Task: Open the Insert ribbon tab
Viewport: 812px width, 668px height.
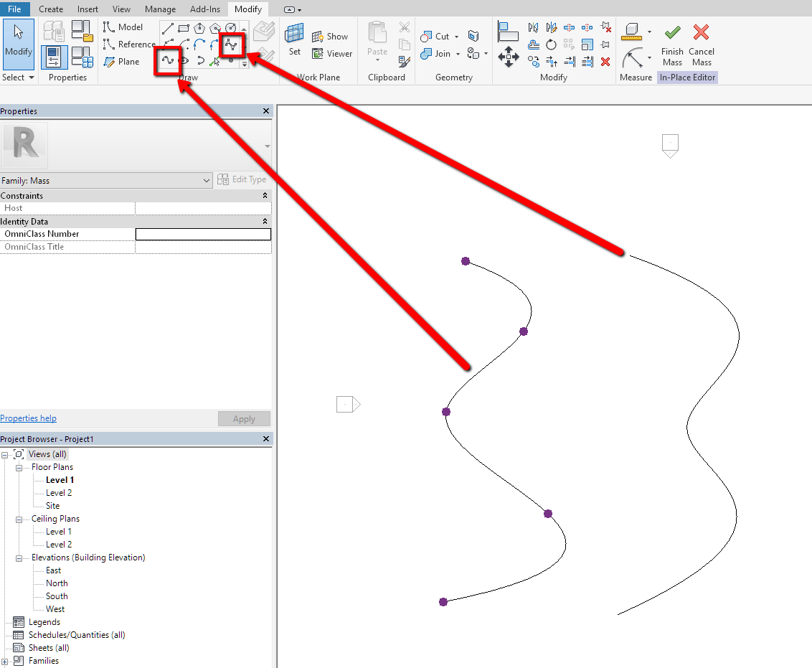Action: point(87,9)
